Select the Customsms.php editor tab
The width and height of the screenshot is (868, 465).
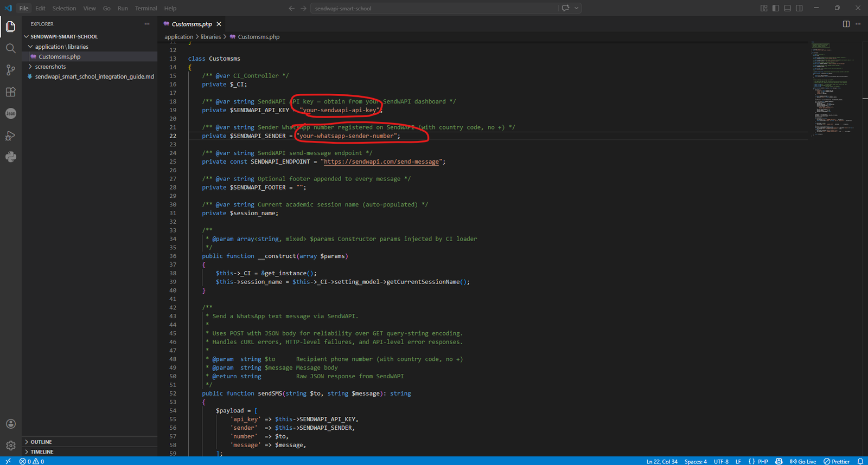click(193, 24)
